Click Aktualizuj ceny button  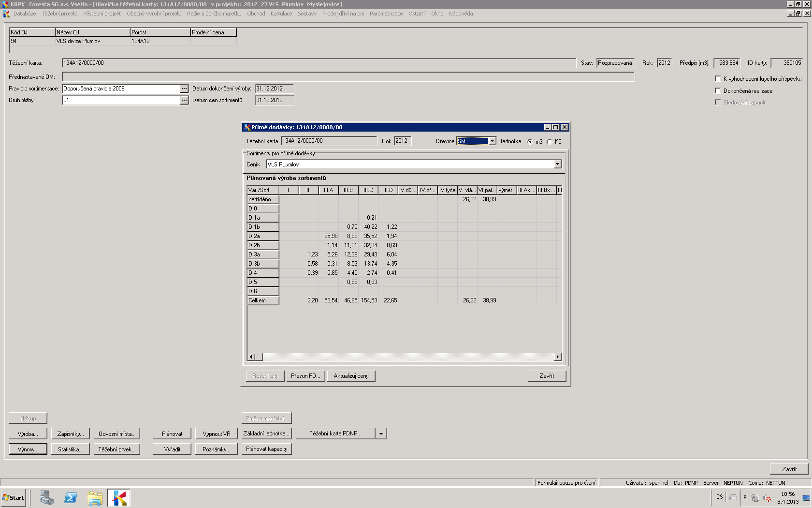pos(351,376)
